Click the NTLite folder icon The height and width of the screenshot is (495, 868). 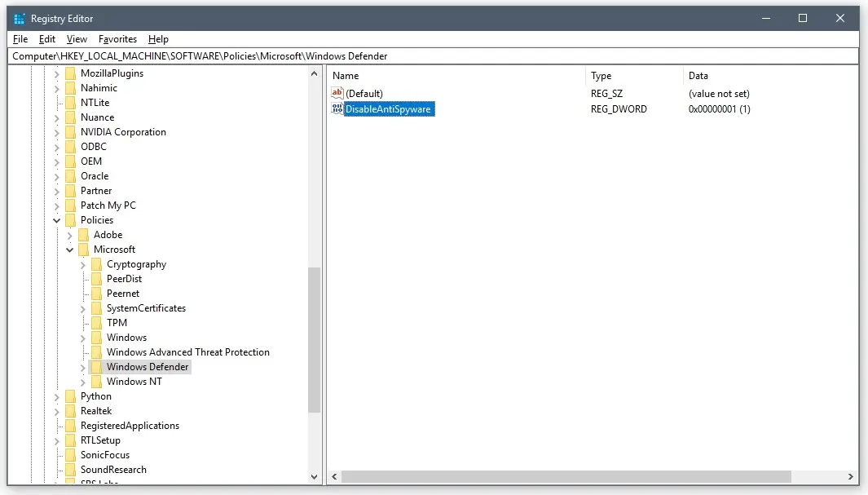[x=70, y=103]
